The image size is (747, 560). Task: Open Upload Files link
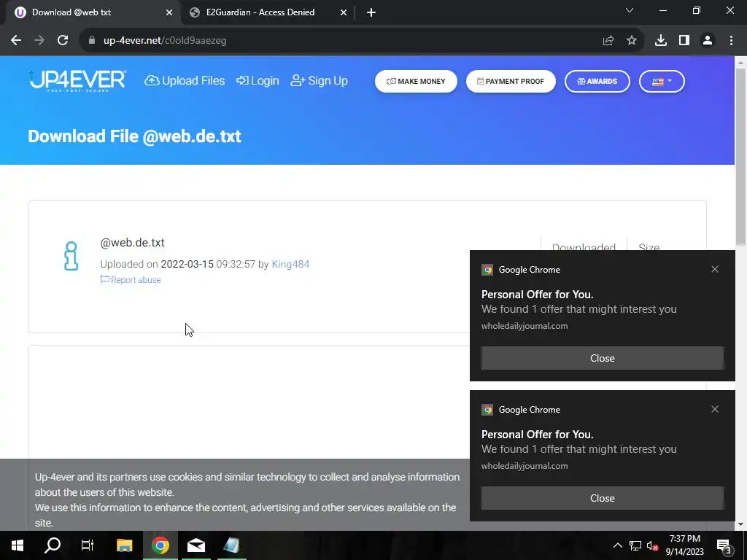pyautogui.click(x=185, y=81)
